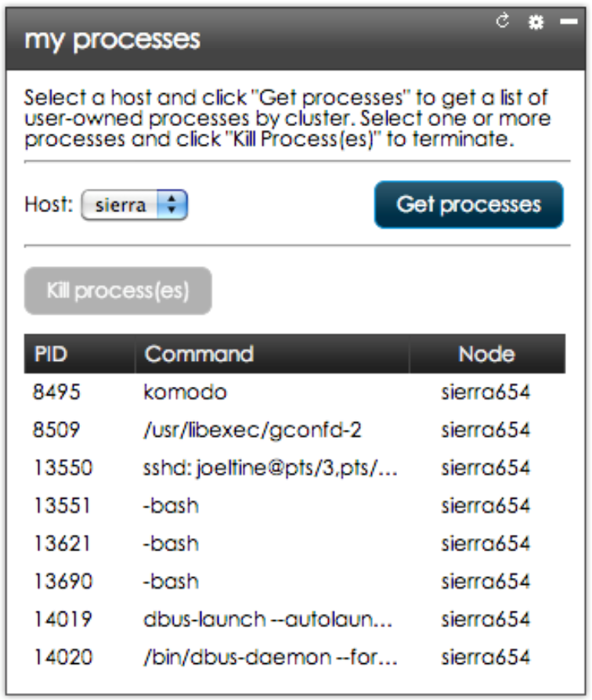592x700 pixels.
Task: Click the refresh icon in the header
Action: [503, 22]
